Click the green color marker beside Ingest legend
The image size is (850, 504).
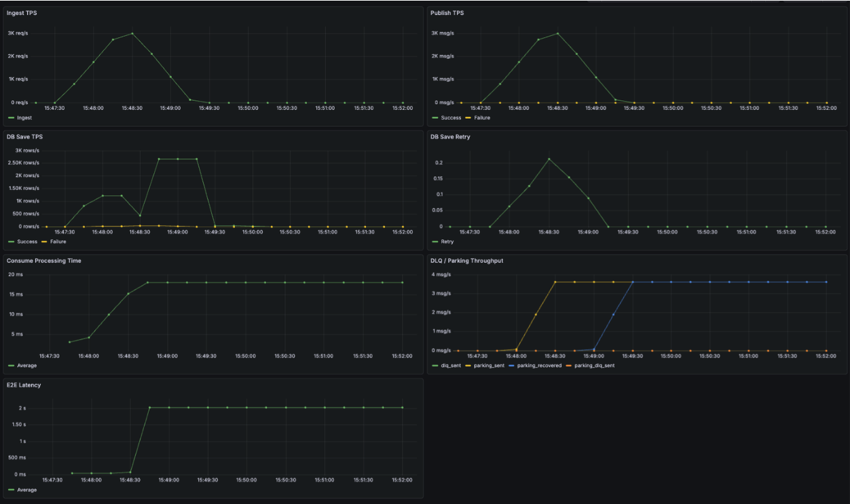tap(11, 118)
